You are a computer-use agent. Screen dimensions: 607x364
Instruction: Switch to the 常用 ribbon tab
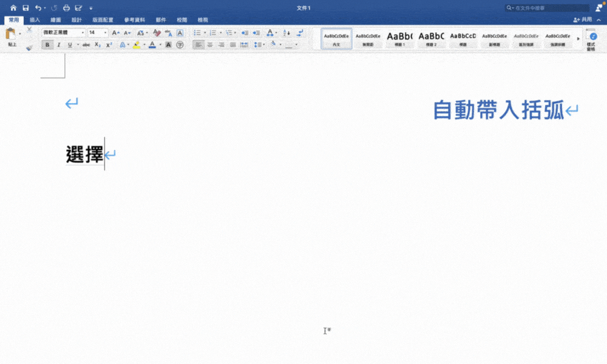pyautogui.click(x=13, y=20)
